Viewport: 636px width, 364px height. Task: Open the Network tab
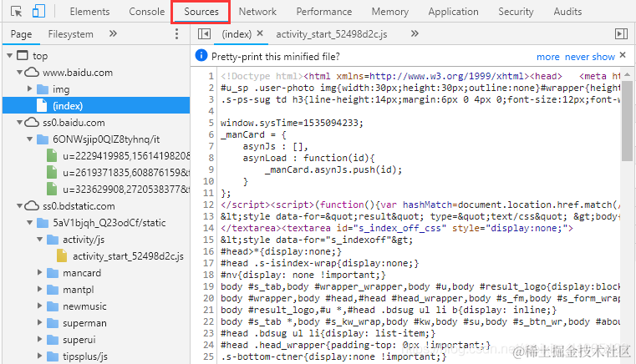pos(257,12)
